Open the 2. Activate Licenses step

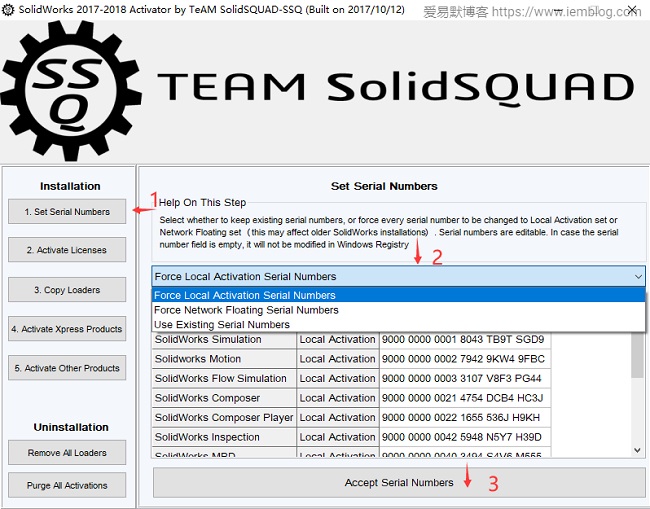click(67, 250)
